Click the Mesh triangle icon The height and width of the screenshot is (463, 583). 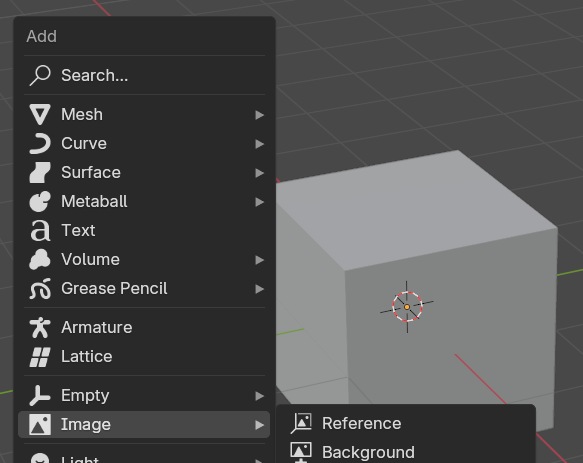point(40,114)
